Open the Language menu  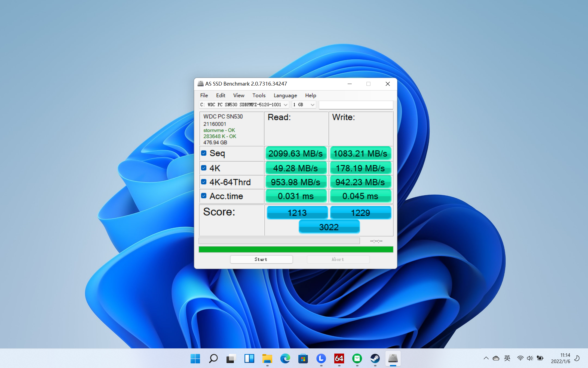pos(285,95)
